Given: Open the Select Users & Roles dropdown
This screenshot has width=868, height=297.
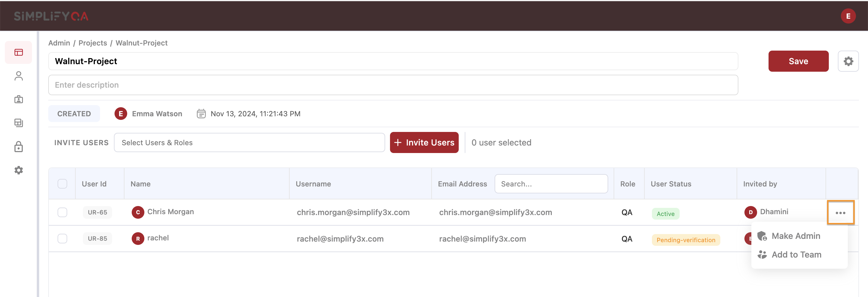Looking at the screenshot, I should pyautogui.click(x=249, y=142).
